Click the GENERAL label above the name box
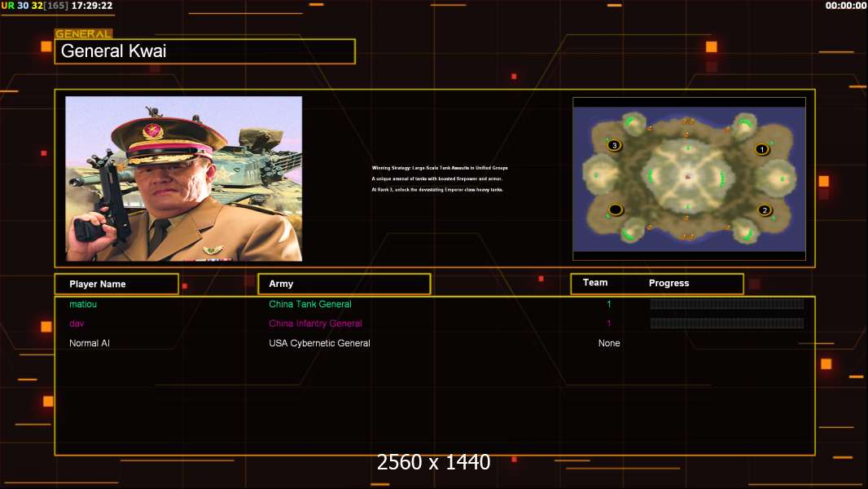This screenshot has width=868, height=489. tap(84, 33)
